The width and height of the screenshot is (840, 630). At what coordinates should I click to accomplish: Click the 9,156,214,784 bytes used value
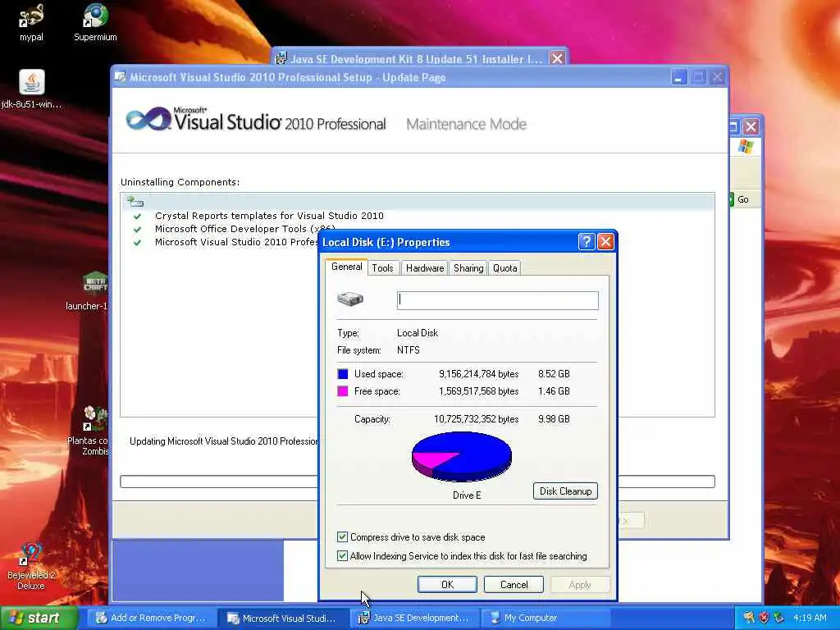tap(478, 374)
